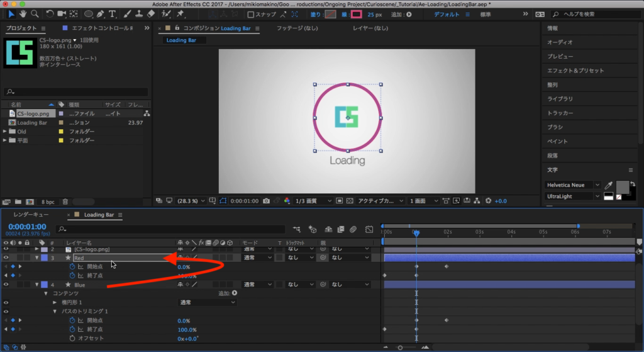Enable the スナップ checkbox
The height and width of the screenshot is (352, 644).
[x=252, y=14]
